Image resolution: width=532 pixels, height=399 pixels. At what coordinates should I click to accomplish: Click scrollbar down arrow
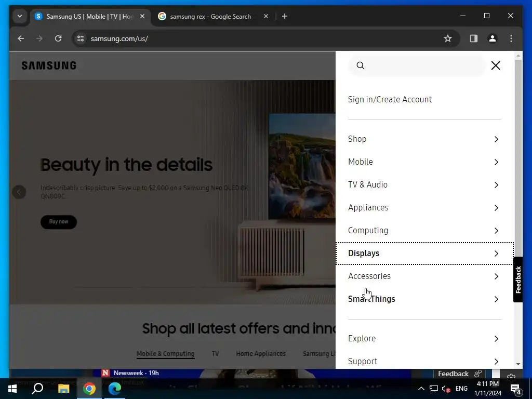(x=518, y=364)
